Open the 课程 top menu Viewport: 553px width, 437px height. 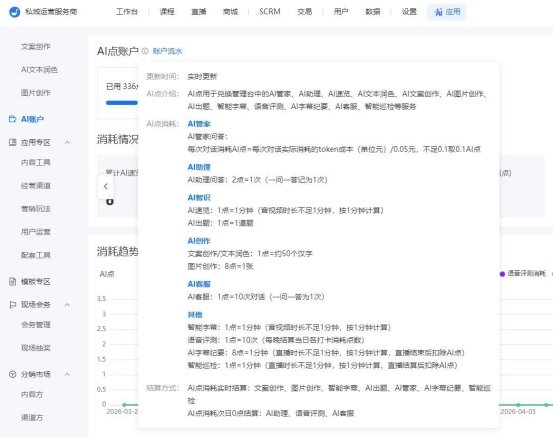[x=167, y=12]
